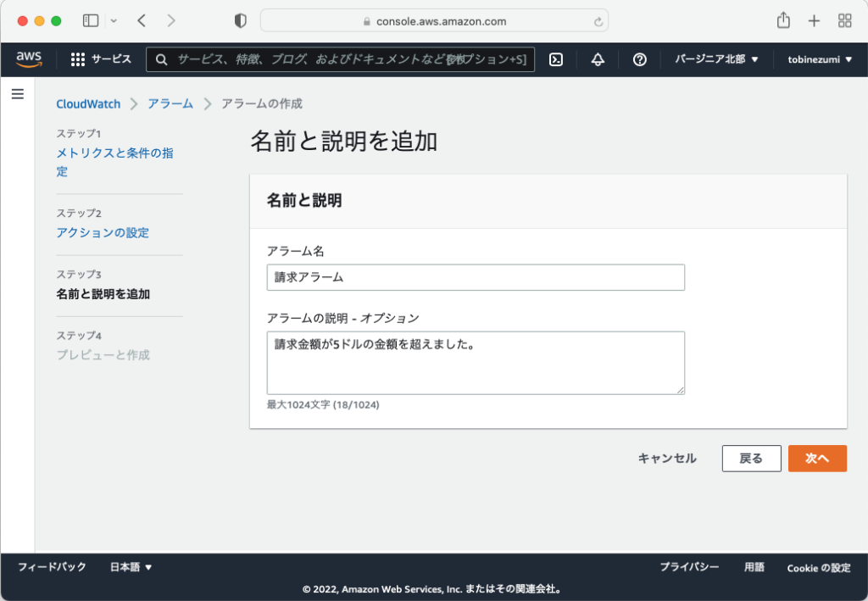Click the 戻る button
The width and height of the screenshot is (868, 601).
pos(751,459)
